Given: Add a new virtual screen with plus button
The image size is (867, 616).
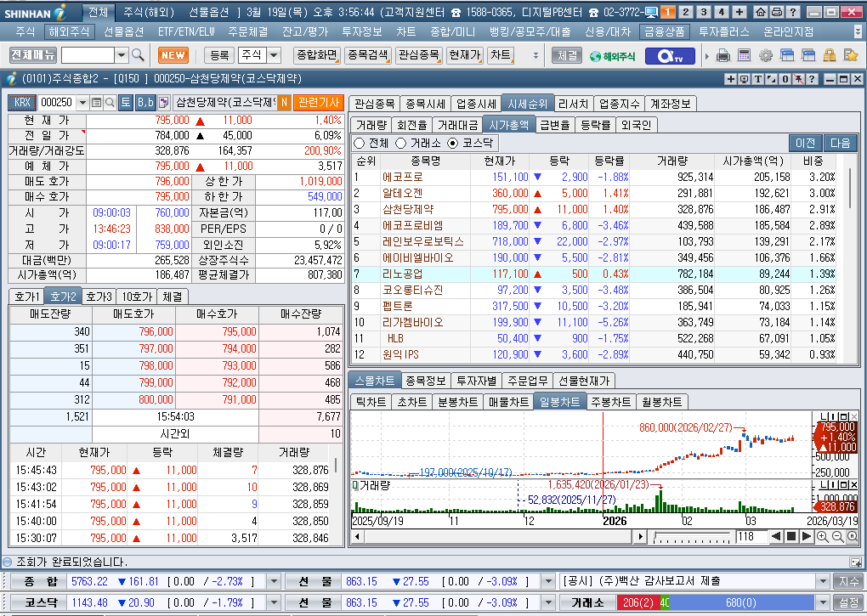Looking at the screenshot, I should pos(739,12).
